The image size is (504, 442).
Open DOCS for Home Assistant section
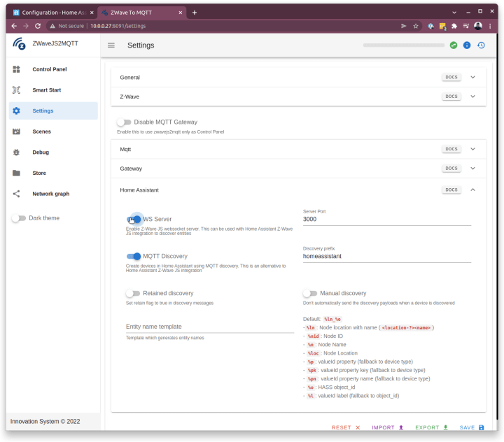451,190
